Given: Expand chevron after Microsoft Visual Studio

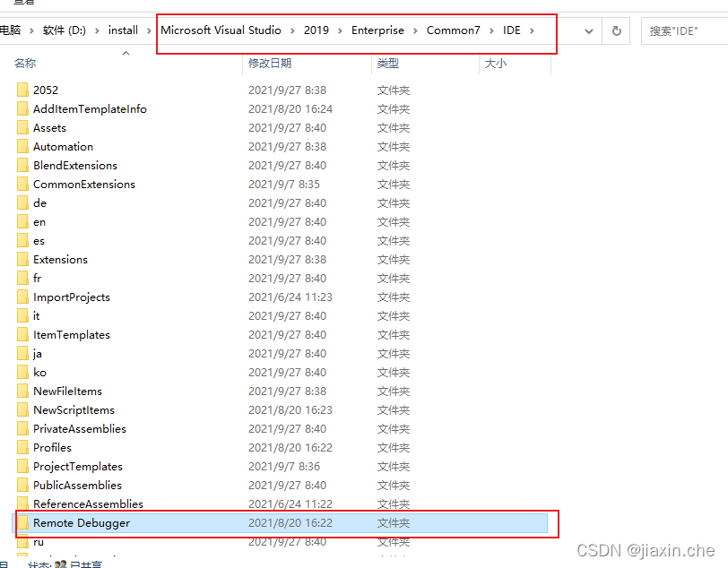Looking at the screenshot, I should coord(292,30).
